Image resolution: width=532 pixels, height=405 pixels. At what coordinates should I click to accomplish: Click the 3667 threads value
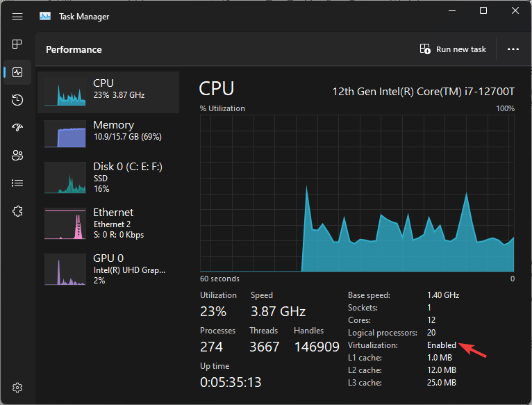tap(265, 347)
